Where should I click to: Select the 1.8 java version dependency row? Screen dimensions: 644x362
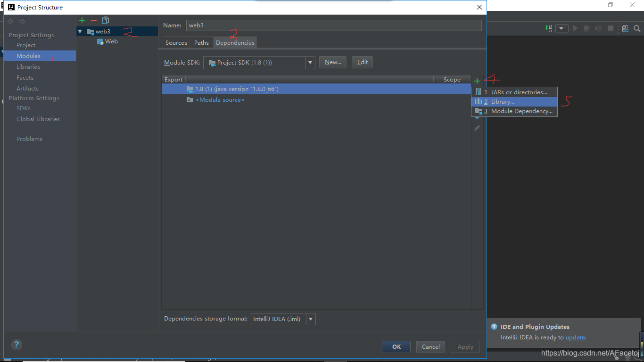316,89
